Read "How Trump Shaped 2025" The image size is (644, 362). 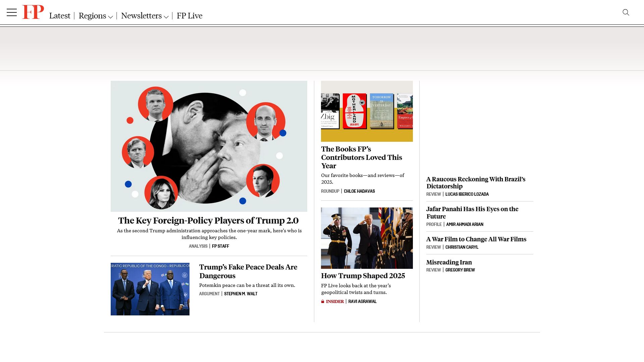363,276
